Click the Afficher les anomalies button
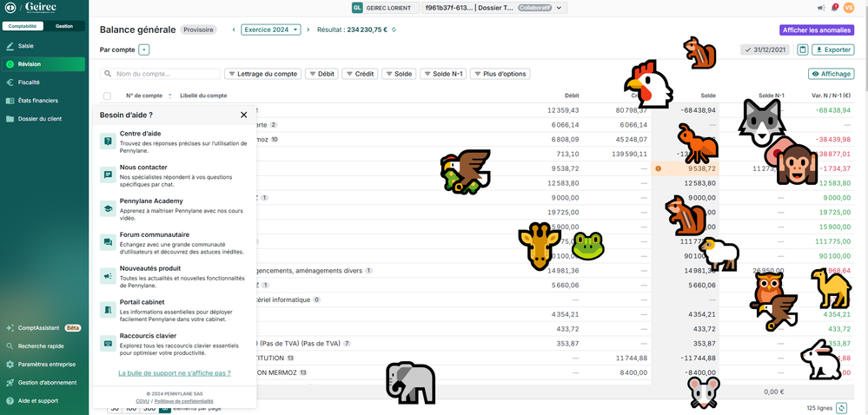Screen dimensions: 868x415 click(x=817, y=30)
